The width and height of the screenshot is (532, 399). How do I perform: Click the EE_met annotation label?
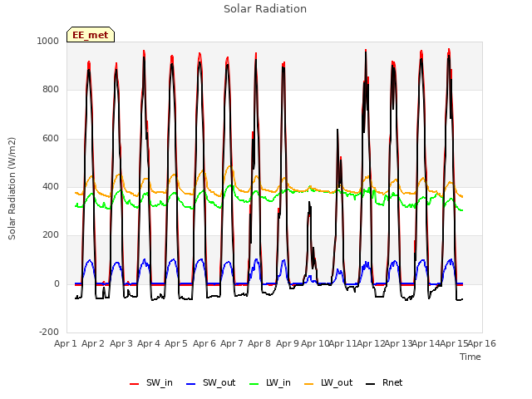91,35
